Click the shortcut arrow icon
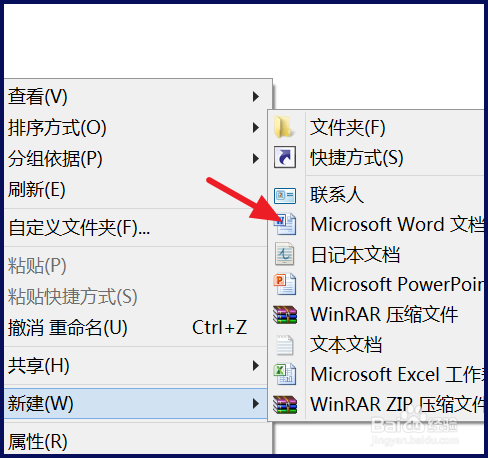 (x=285, y=157)
